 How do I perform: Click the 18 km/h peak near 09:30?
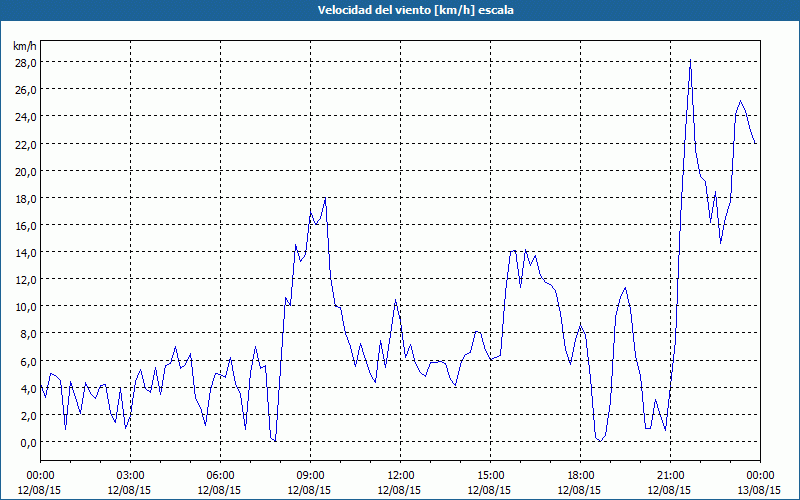[325, 198]
